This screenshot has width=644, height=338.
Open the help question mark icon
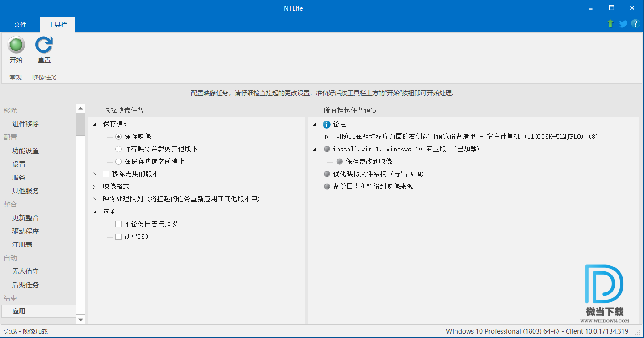point(635,24)
